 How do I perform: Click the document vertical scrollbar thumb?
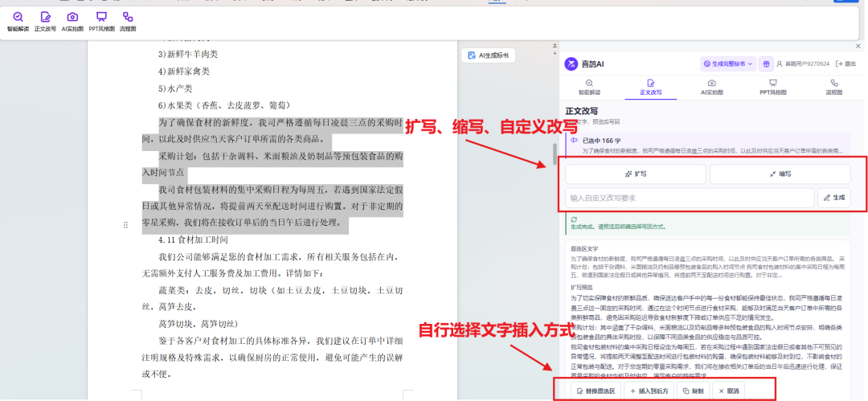pos(555,154)
